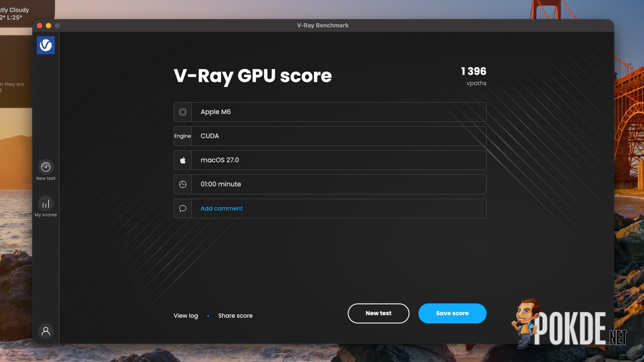644x362 pixels.
Task: Minimize the V-Ray Benchmark window
Action: (48, 25)
